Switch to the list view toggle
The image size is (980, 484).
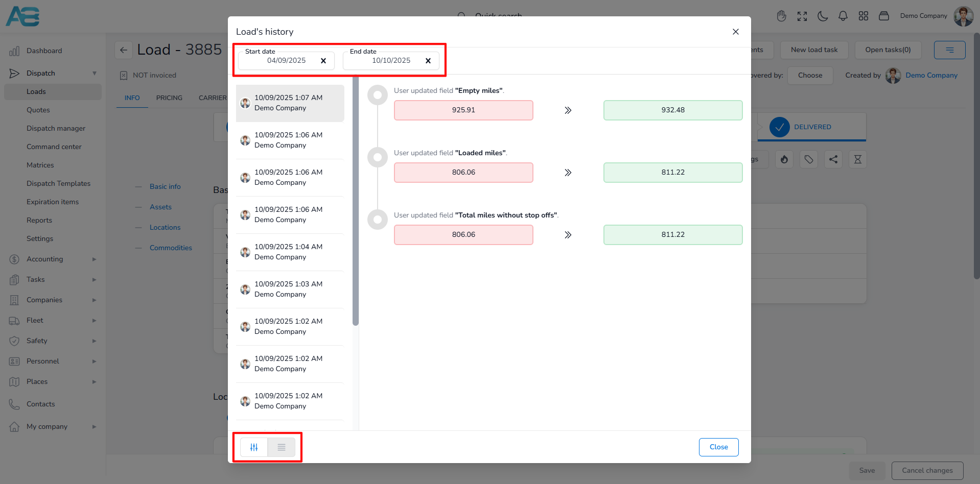282,447
